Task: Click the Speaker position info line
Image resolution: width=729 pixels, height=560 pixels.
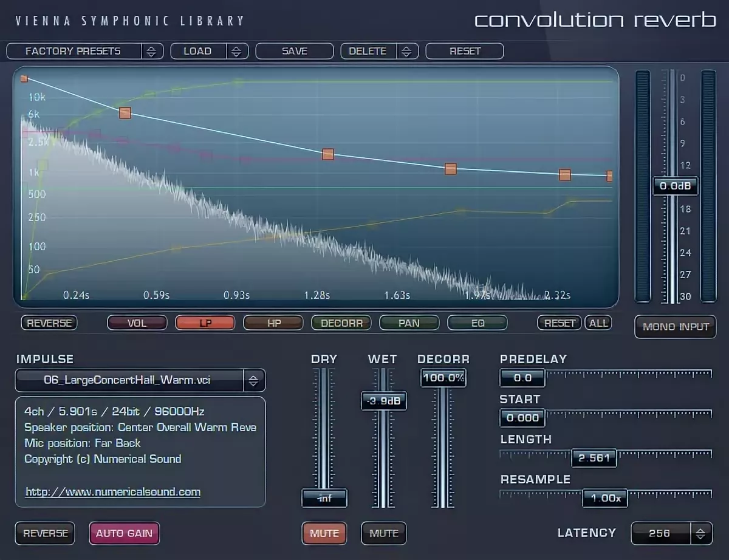Action: pos(140,427)
